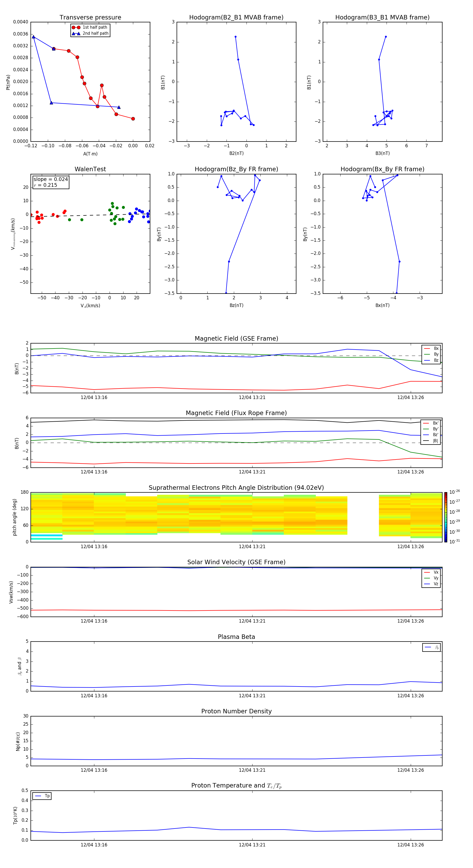
Task: Click '12/04 13:26' tick under Proton Temperature
Action: [x=410, y=845]
